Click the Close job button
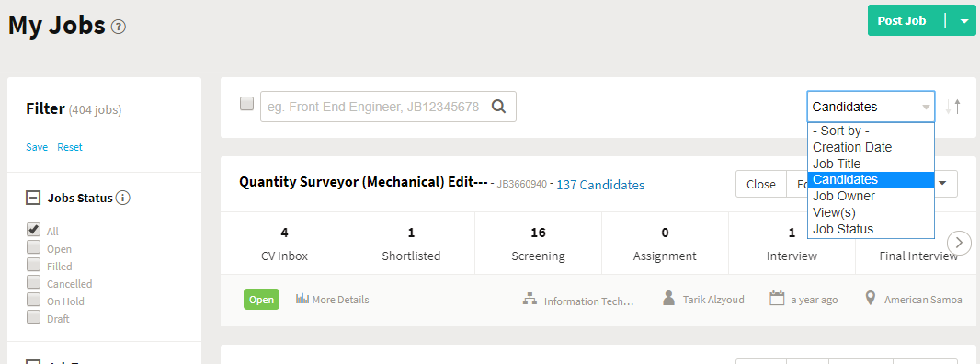The height and width of the screenshot is (364, 980). [x=760, y=185]
